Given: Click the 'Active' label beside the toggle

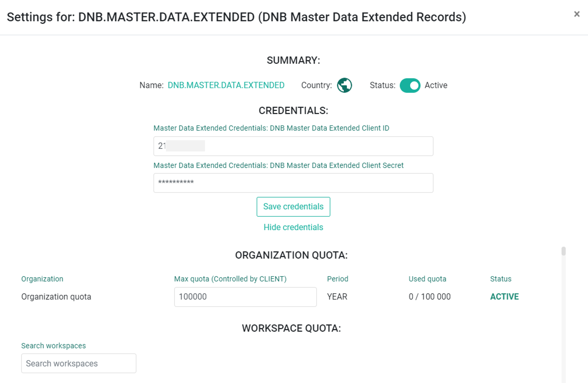Looking at the screenshot, I should (x=436, y=85).
